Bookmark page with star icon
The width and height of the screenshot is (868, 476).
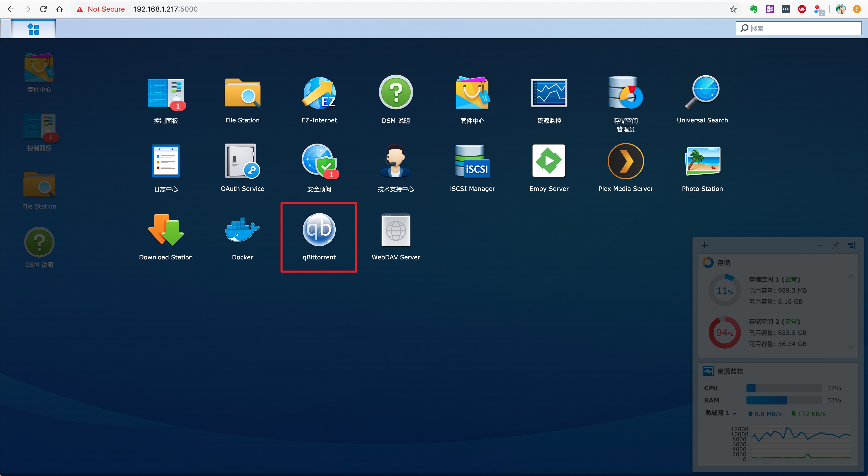coord(733,9)
